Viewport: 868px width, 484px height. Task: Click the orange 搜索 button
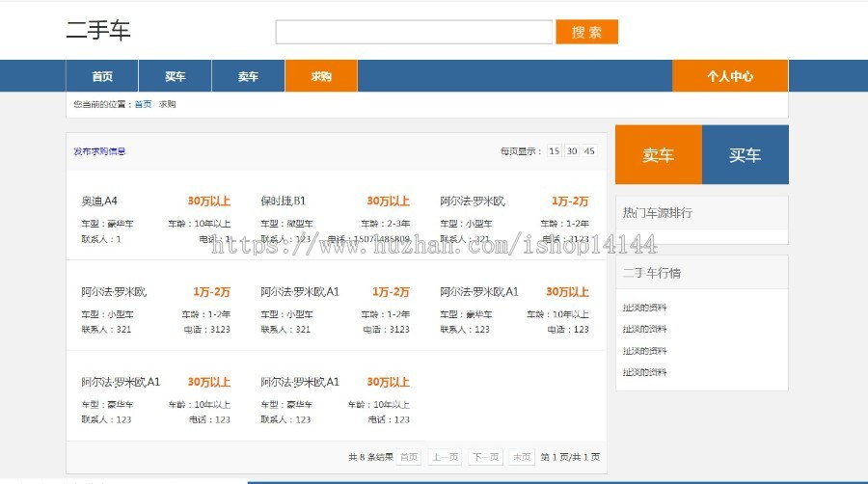click(x=586, y=32)
